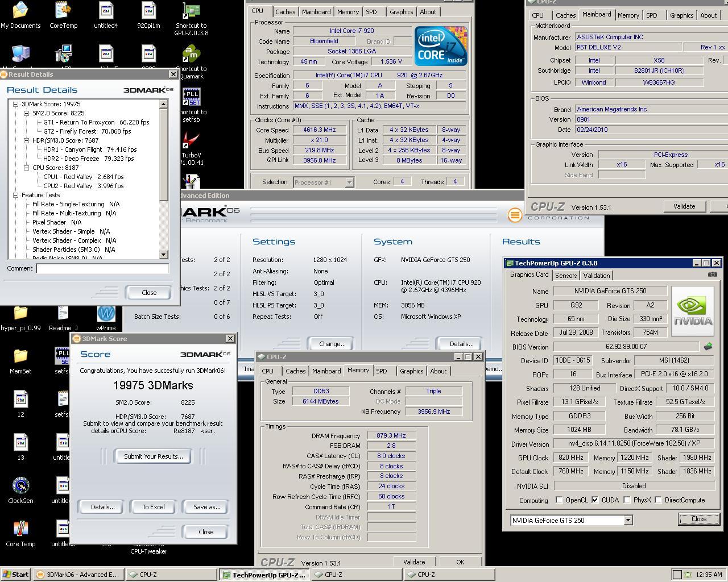Open the CoreTemp notepad file icon
The image size is (728, 582).
63,15
